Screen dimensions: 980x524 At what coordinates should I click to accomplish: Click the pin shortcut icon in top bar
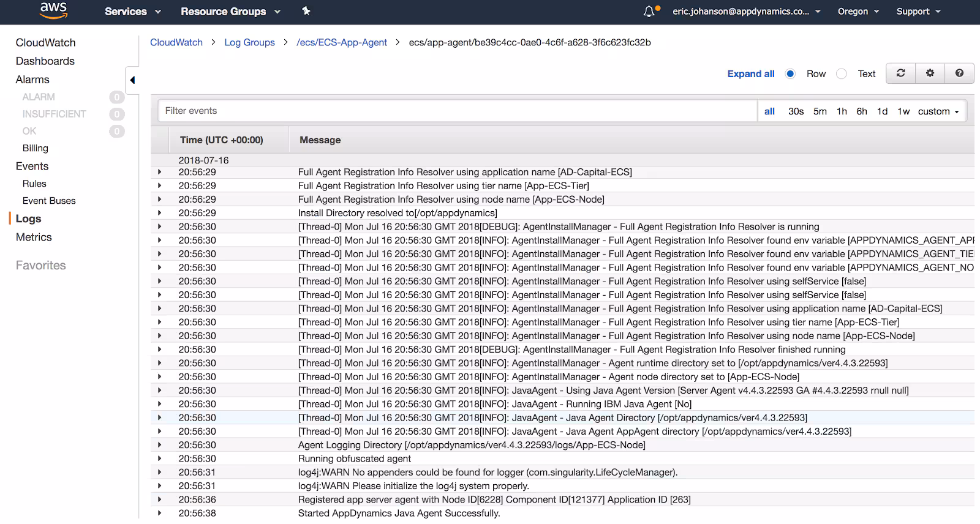click(x=306, y=11)
